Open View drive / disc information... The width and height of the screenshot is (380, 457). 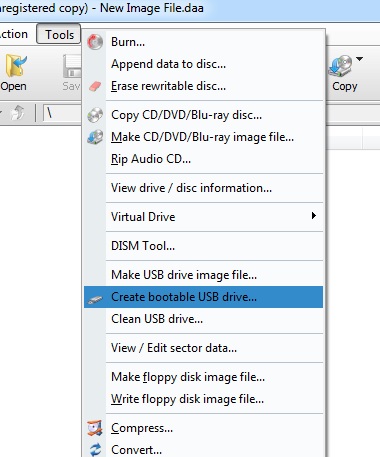tap(203, 188)
